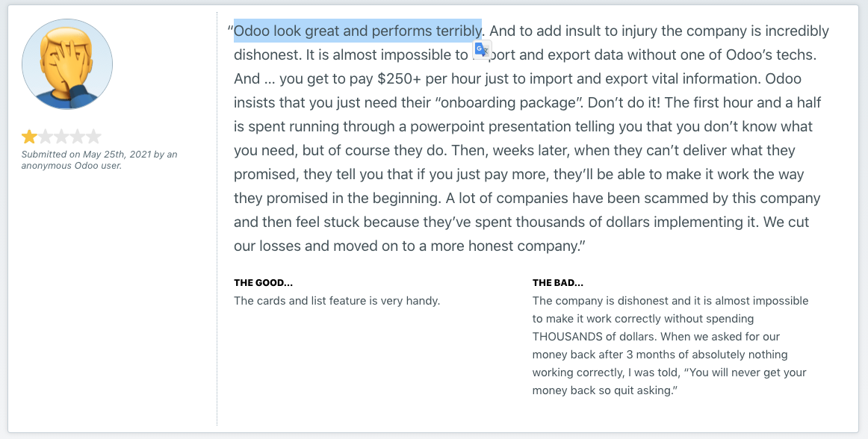
Task: Select the fifth gray rating star
Action: pyautogui.click(x=93, y=137)
